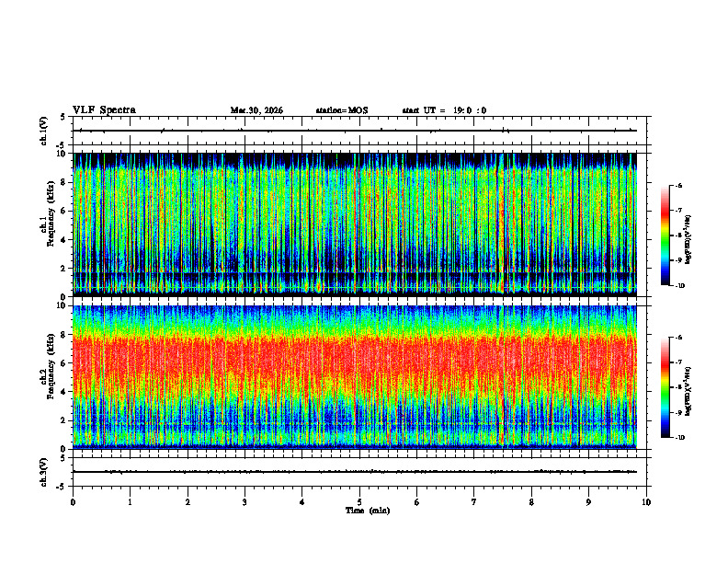
Task: Click the time axis tick label 6
Action: coord(417,502)
